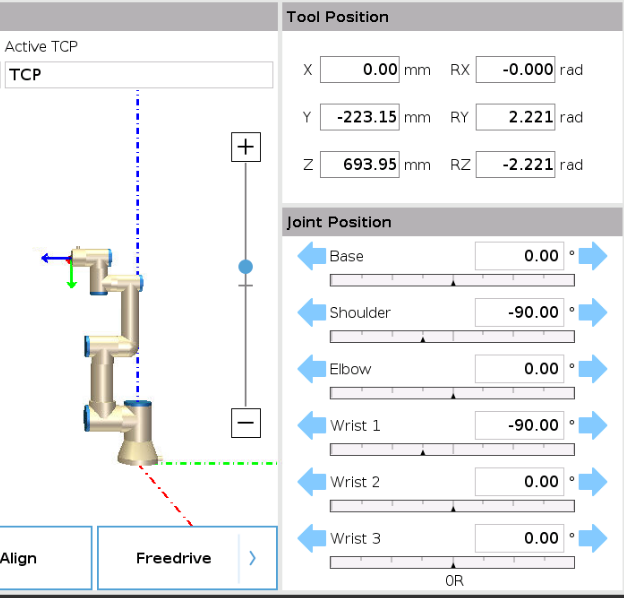The image size is (624, 598).
Task: Click the Shoulder joint position slider bar
Action: pyautogui.click(x=452, y=337)
